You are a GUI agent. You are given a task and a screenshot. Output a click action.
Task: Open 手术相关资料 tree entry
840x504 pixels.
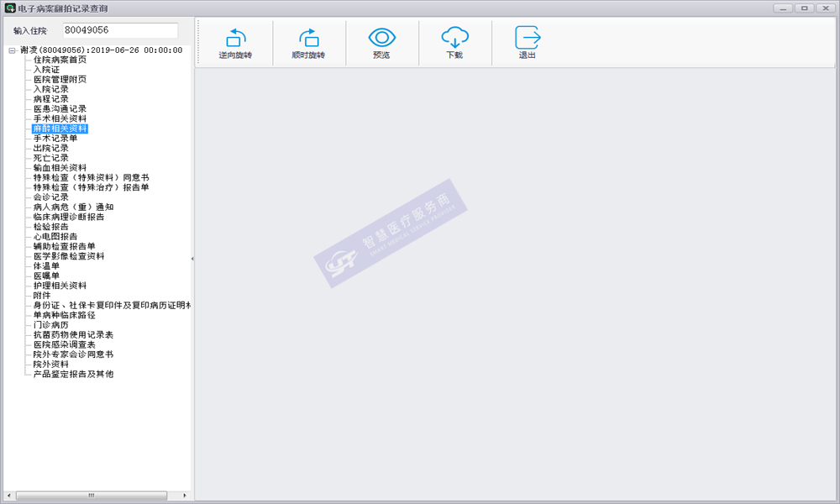pos(60,118)
